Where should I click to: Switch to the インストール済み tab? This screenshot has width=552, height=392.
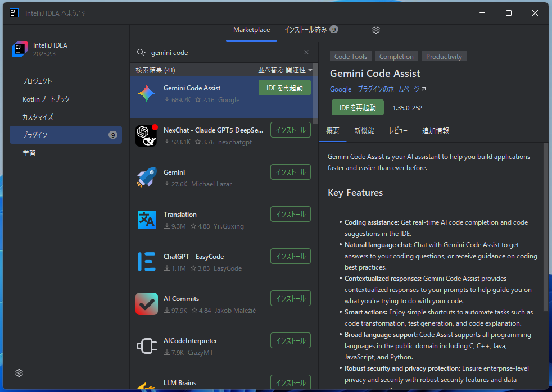(306, 30)
